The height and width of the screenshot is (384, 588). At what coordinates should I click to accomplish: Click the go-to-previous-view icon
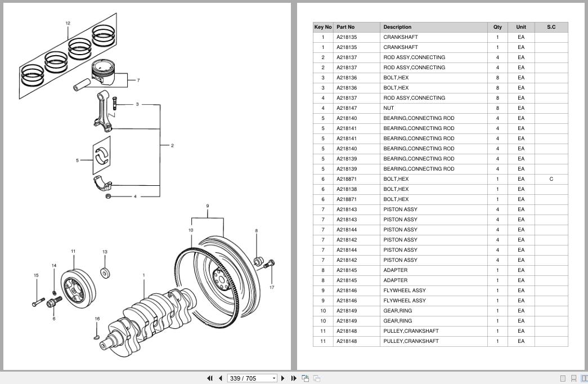tap(305, 378)
